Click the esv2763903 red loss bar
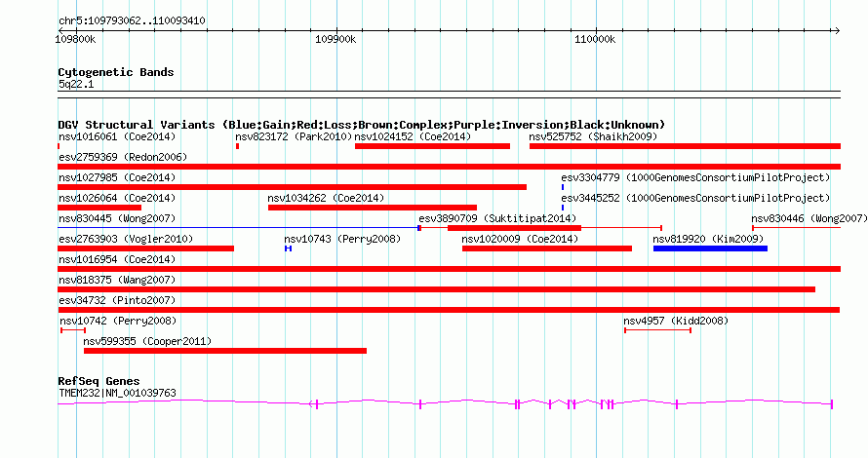 point(145,248)
